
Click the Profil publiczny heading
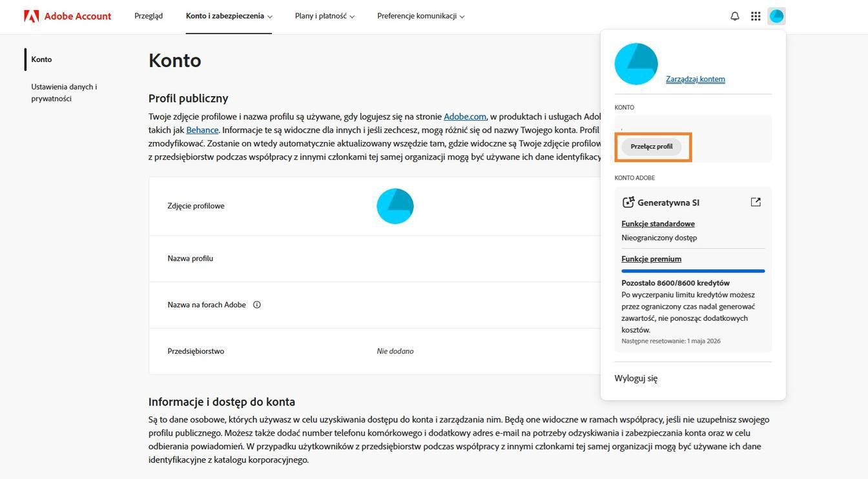(x=189, y=98)
